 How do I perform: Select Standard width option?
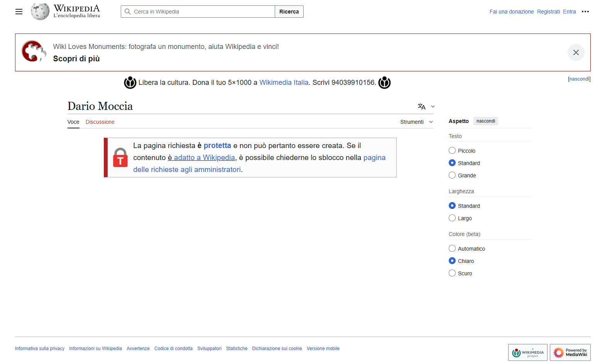452,206
